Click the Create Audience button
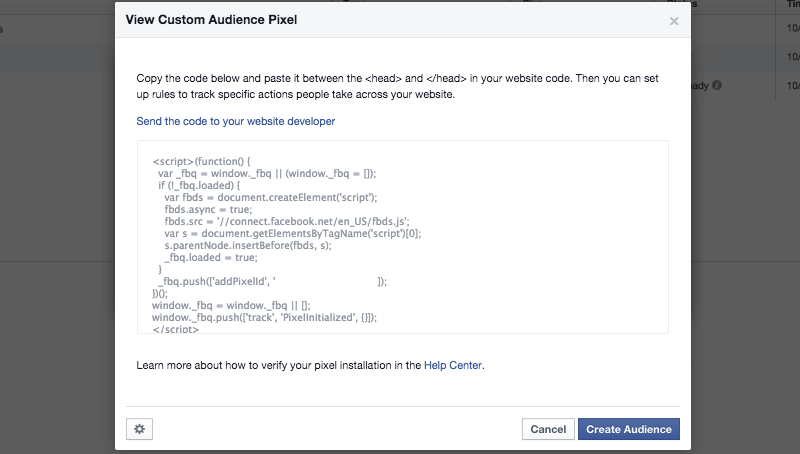 629,429
